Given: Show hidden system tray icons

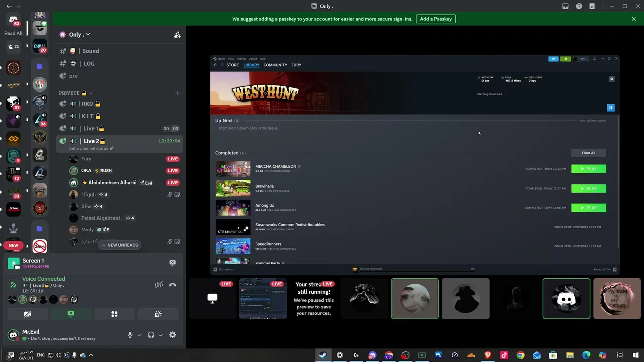Looking at the screenshot, I should tap(91, 355).
